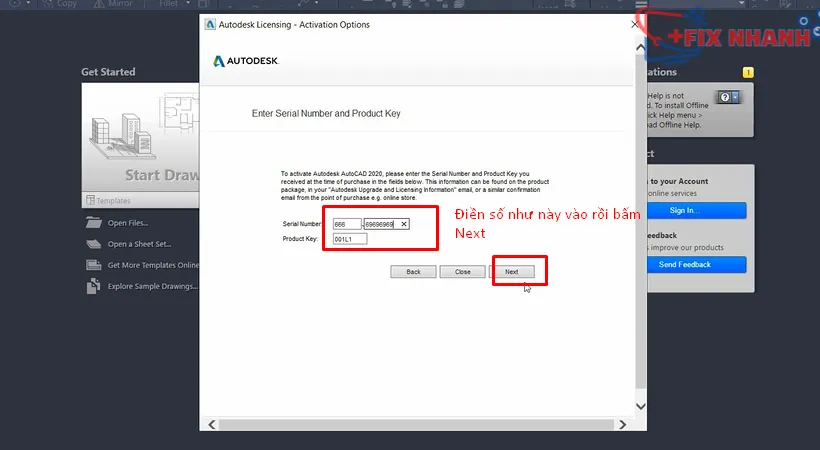
Task: Click the Open a Sheet Set icon
Action: click(x=94, y=244)
